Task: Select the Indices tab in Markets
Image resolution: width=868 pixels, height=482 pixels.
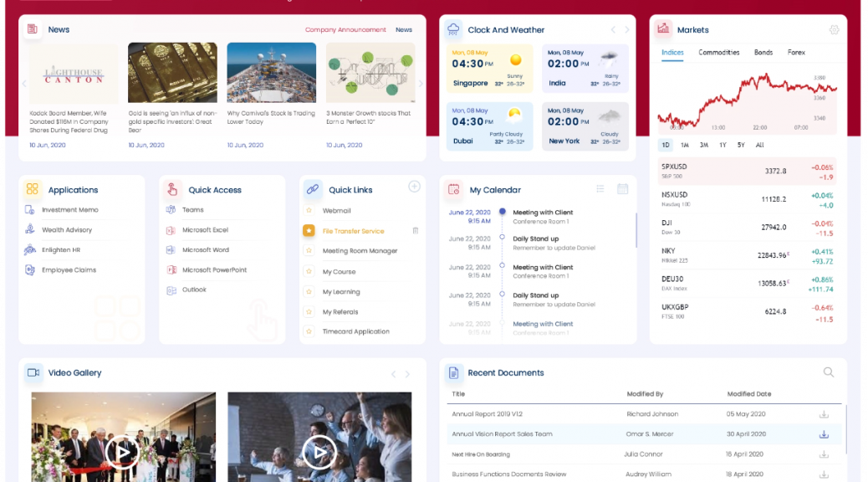Action: pyautogui.click(x=672, y=53)
